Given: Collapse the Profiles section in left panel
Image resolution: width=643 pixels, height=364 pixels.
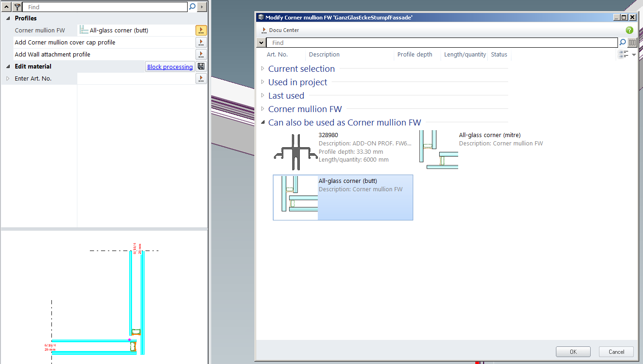Looking at the screenshot, I should click(8, 19).
